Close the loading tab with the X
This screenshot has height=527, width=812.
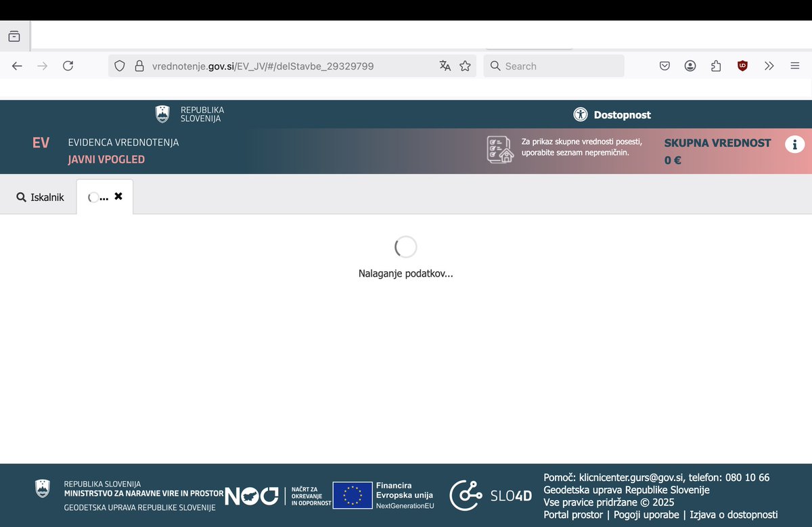(118, 196)
